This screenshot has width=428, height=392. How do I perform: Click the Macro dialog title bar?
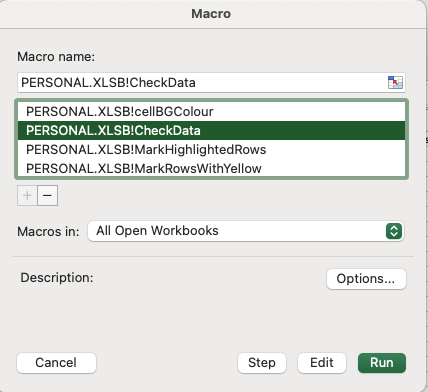pyautogui.click(x=211, y=14)
